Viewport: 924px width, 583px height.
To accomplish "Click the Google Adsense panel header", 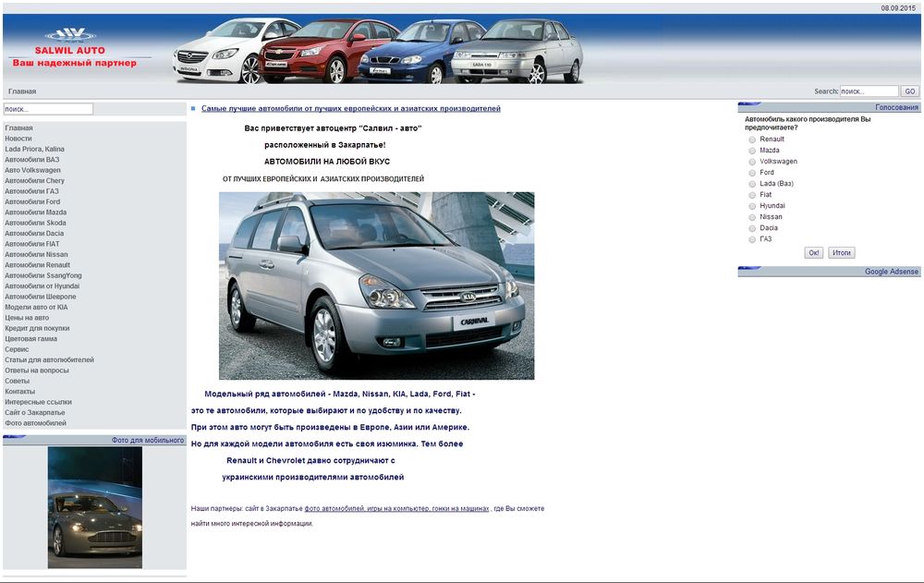I will pyautogui.click(x=829, y=272).
